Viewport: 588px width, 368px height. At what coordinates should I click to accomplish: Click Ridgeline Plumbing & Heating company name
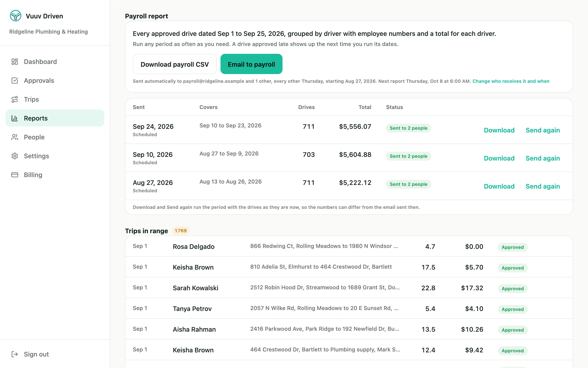(x=48, y=32)
